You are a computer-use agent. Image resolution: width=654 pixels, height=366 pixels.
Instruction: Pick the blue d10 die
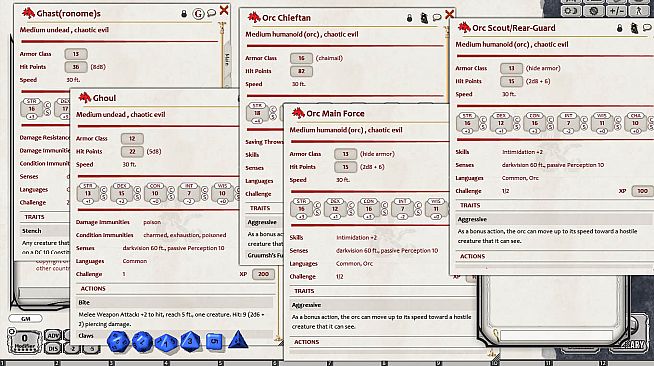point(166,342)
